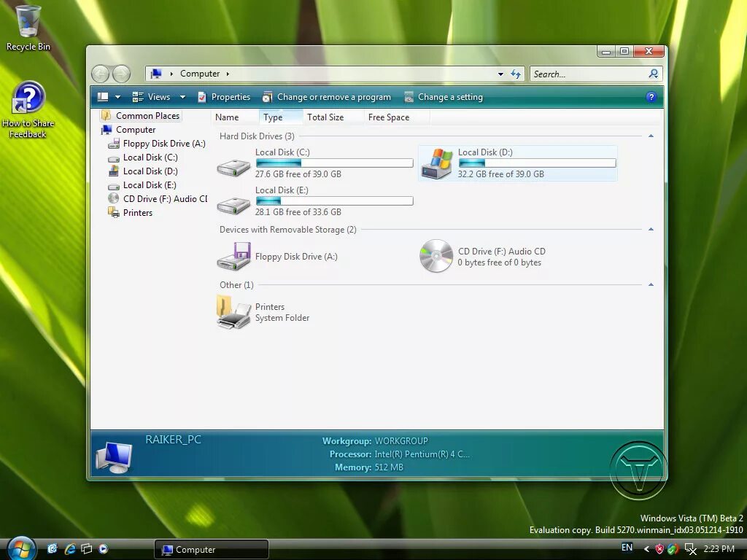The width and height of the screenshot is (747, 560).
Task: Select Computer in the navigation tree
Action: 128,130
